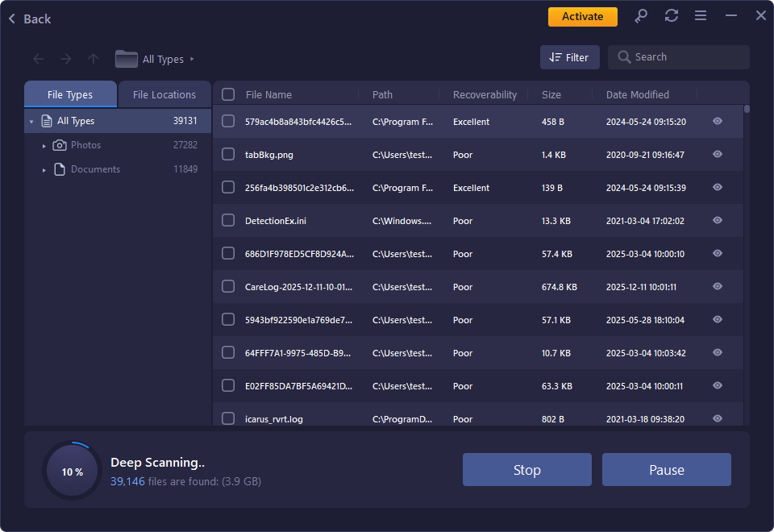Check the select-all checkbox in the header
774x532 pixels.
pos(228,94)
